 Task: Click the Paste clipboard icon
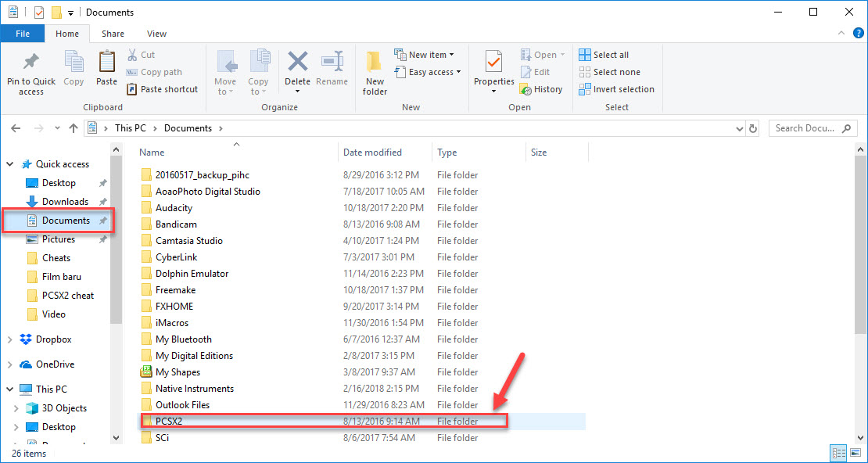[x=106, y=62]
